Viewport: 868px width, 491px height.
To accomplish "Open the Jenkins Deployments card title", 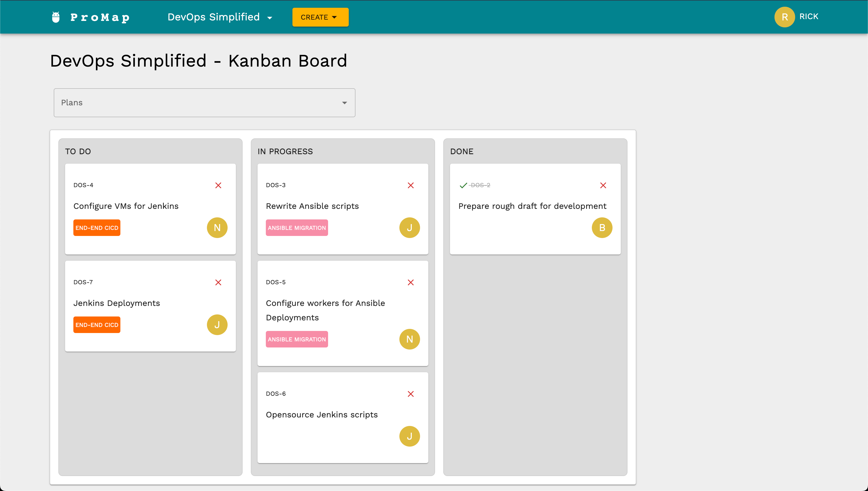I will [117, 303].
